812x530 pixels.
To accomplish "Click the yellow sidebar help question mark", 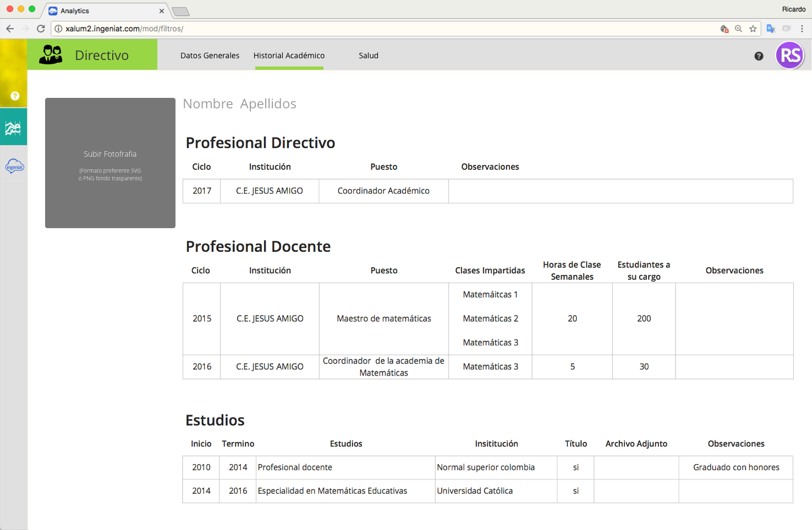I will [x=15, y=96].
